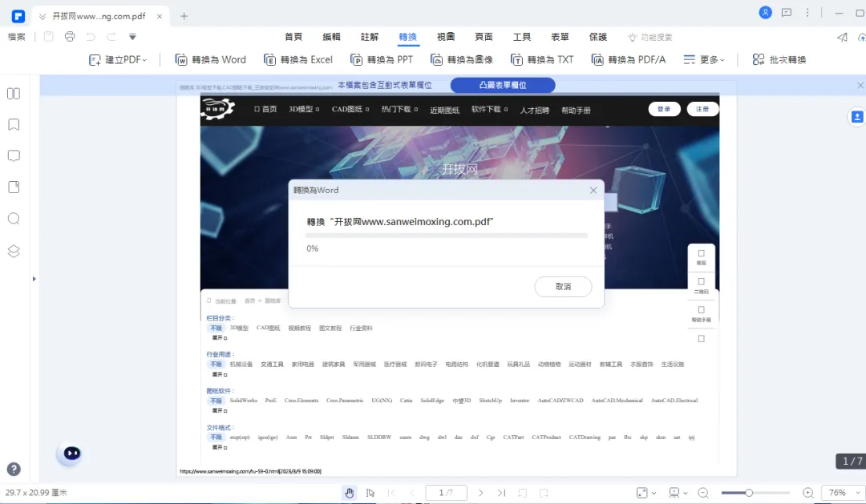Open the tab list chevron before file name
This screenshot has width=866, height=504.
pyautogui.click(x=42, y=17)
